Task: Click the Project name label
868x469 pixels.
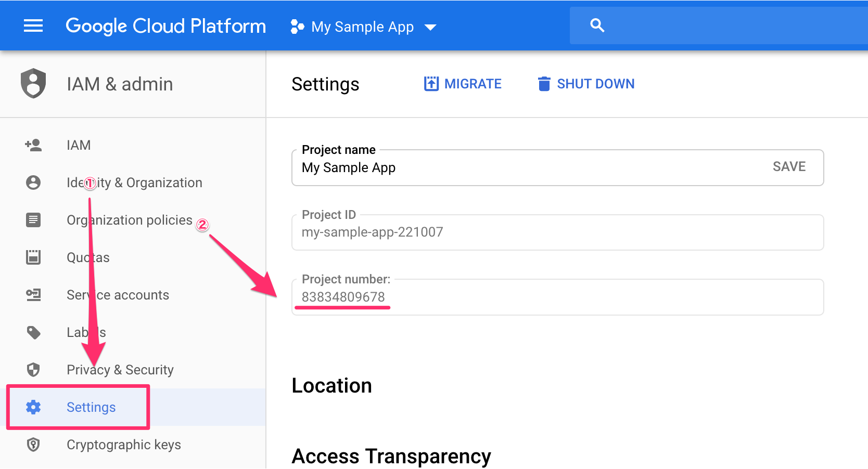Action: pos(339,150)
